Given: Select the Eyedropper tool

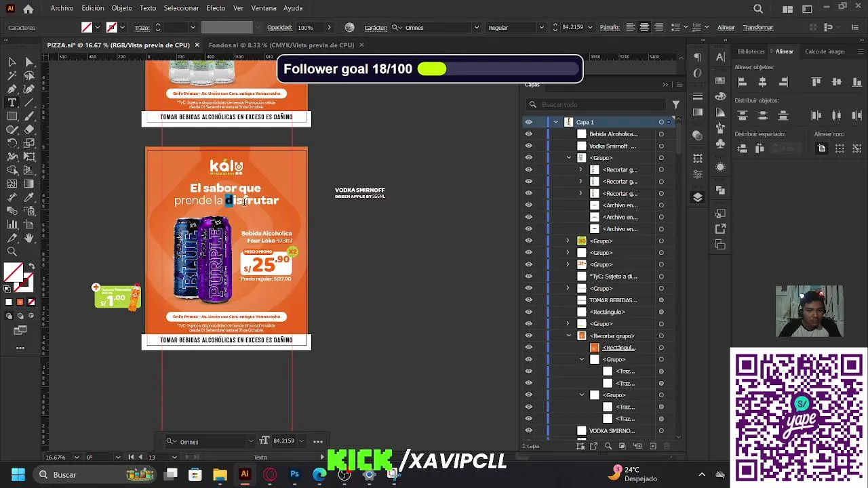Looking at the screenshot, I should (29, 197).
